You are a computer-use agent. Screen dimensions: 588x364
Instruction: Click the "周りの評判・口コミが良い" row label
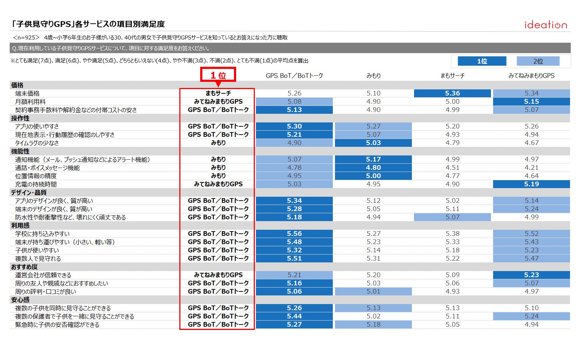coord(46,291)
